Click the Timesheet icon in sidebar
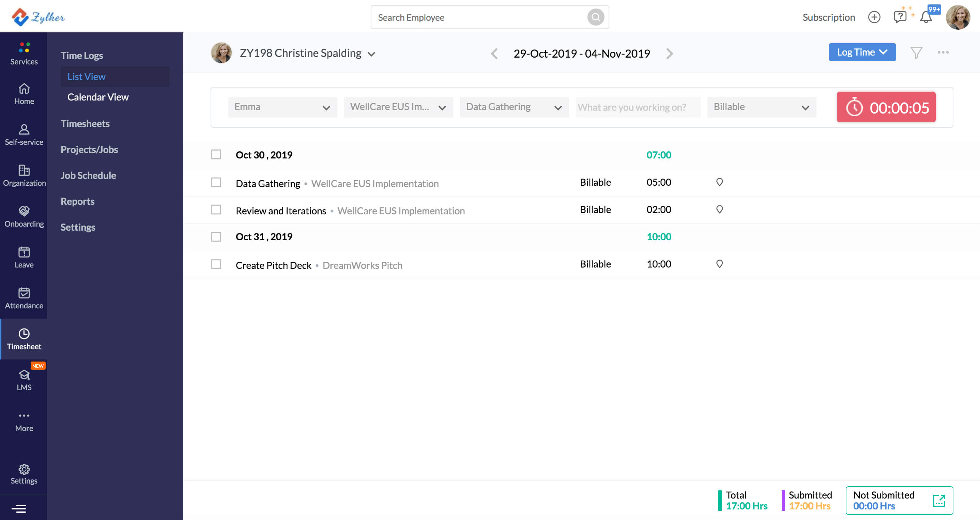 [24, 333]
